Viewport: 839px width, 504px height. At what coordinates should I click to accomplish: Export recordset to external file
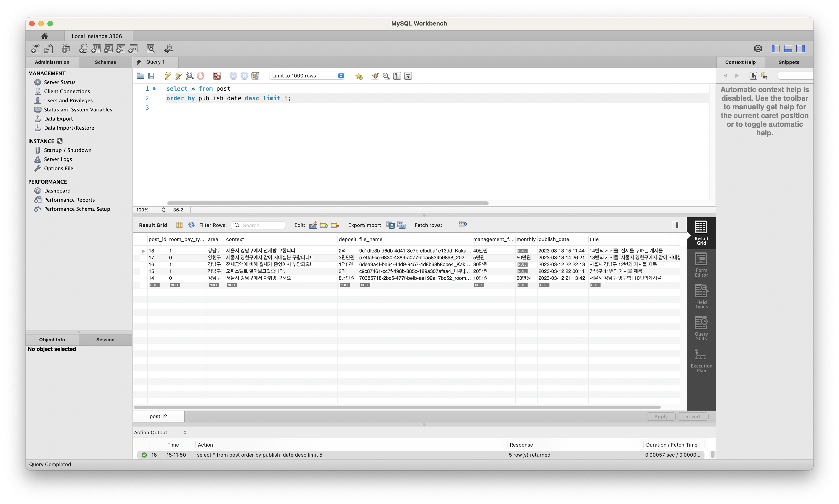click(x=391, y=225)
